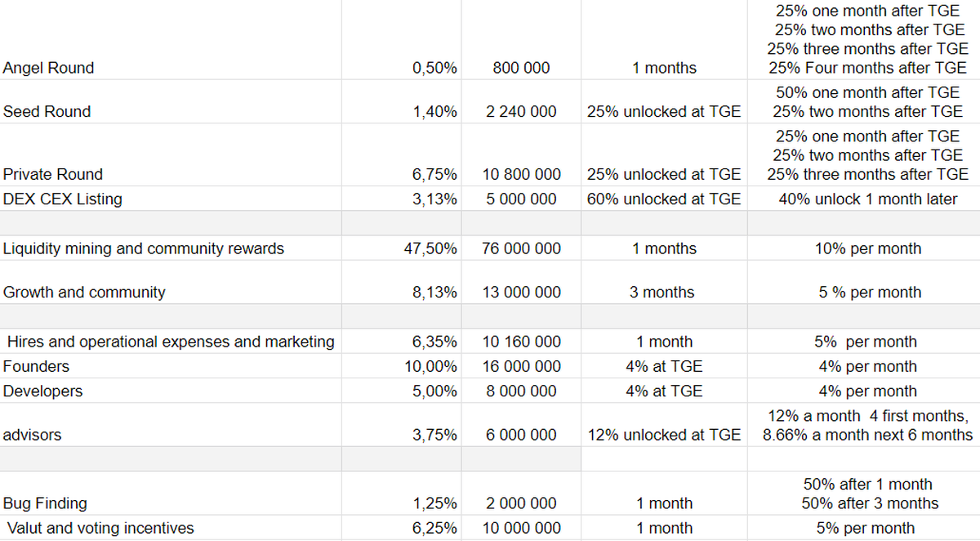
Task: Click the Founders "16 000 000" cell
Action: 521,366
